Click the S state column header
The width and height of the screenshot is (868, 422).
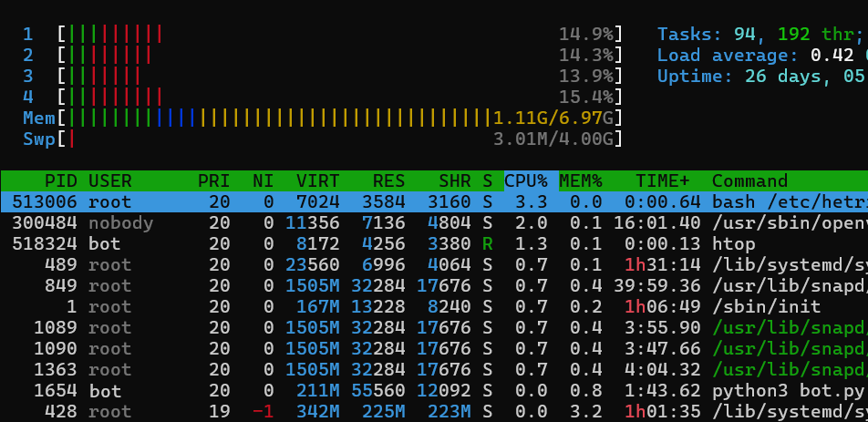(487, 180)
